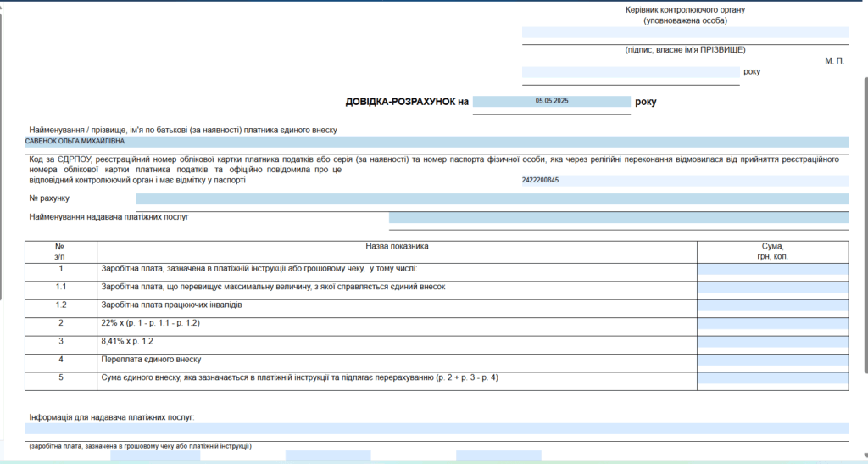Click the ДОВІДКА-РОЗРАХУНОК date field showing 05.05.2025

pos(551,101)
